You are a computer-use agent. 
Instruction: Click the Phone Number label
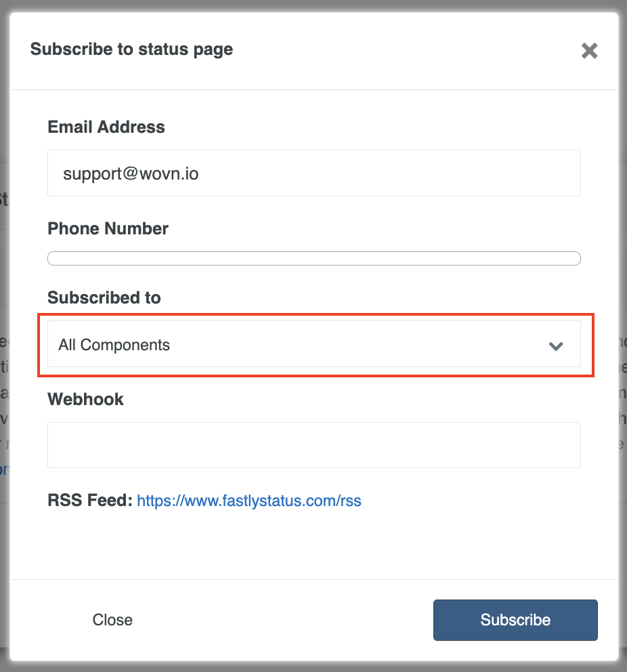[108, 228]
